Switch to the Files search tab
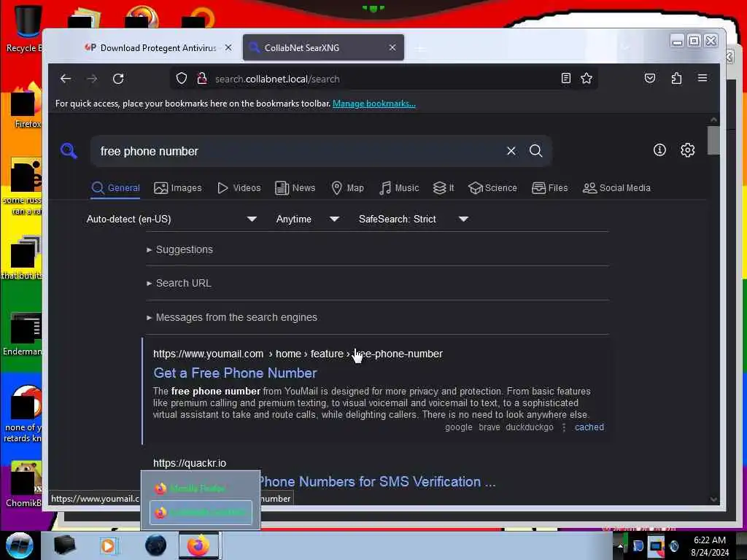747x560 pixels. pos(550,188)
